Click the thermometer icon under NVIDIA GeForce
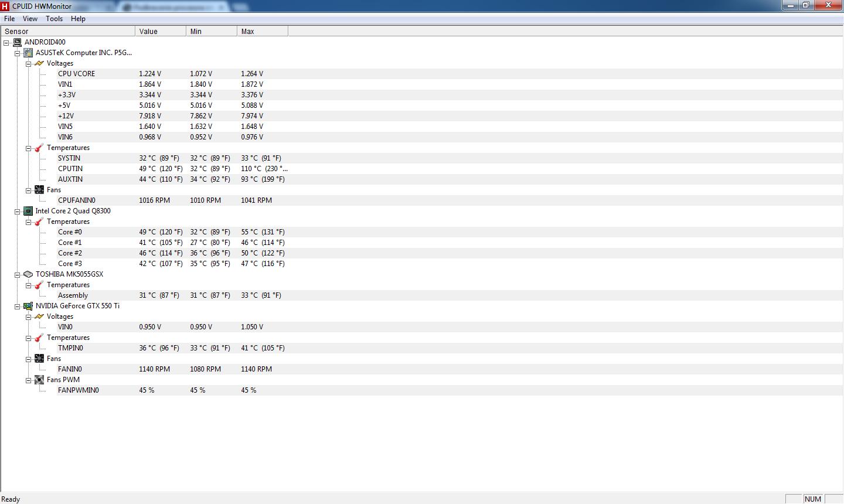 pyautogui.click(x=39, y=338)
